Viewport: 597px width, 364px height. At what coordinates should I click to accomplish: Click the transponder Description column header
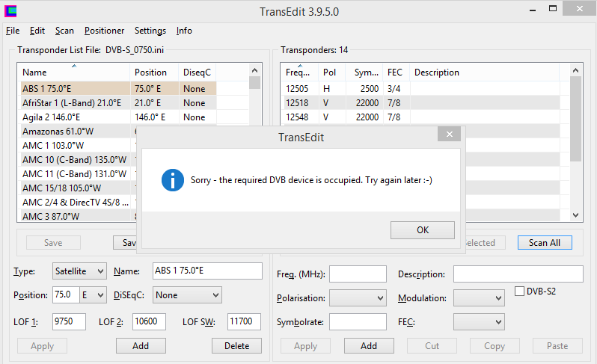484,73
